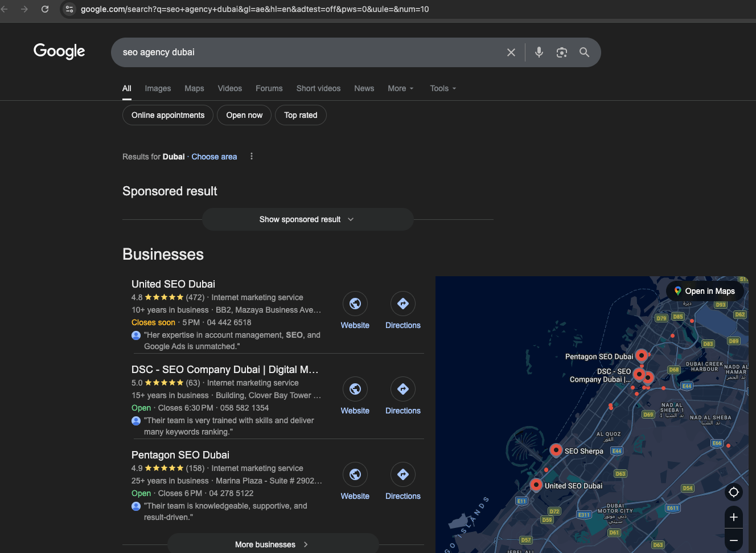Get directions icon for DSC - SEO Company
The height and width of the screenshot is (553, 756).
point(403,389)
